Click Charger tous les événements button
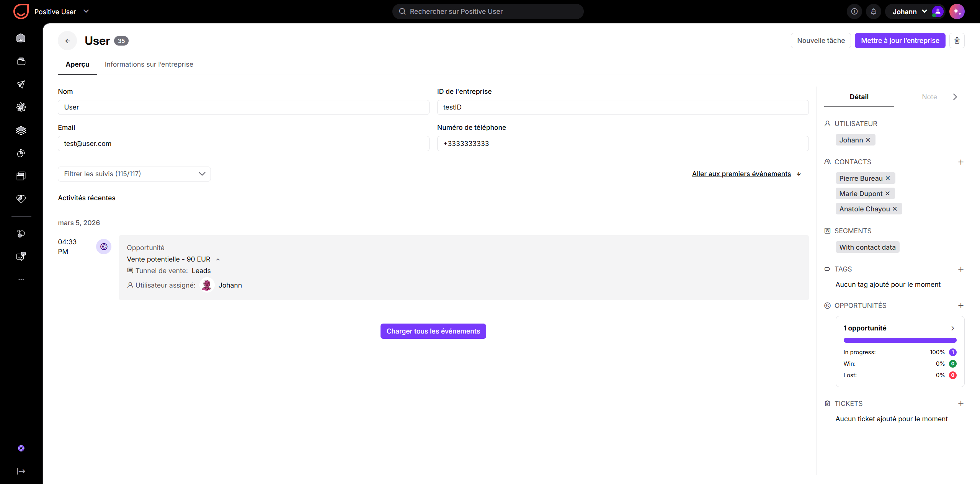This screenshot has height=484, width=980. [x=433, y=331]
